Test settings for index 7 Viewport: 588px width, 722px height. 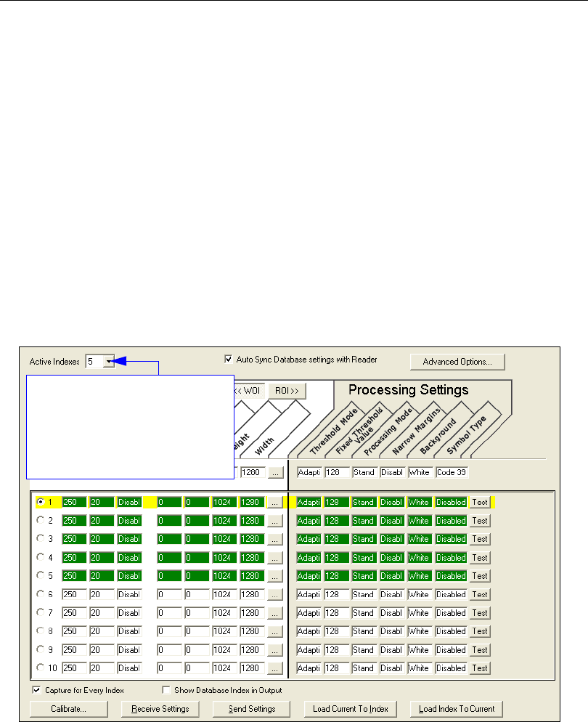tap(480, 613)
